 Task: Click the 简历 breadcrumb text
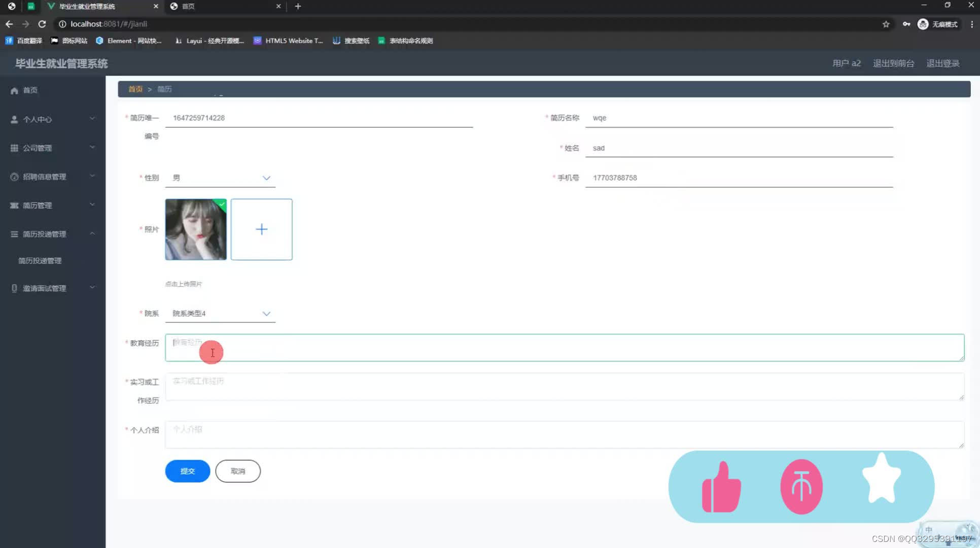(x=164, y=89)
